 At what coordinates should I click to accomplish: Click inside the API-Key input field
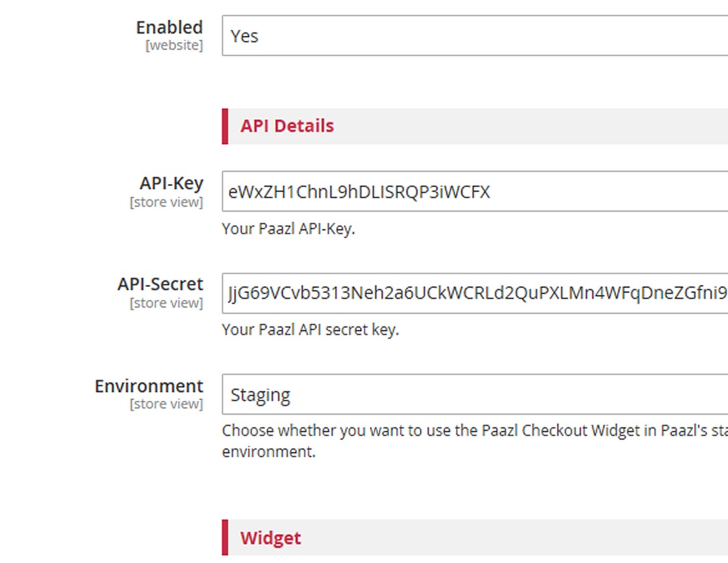(474, 192)
